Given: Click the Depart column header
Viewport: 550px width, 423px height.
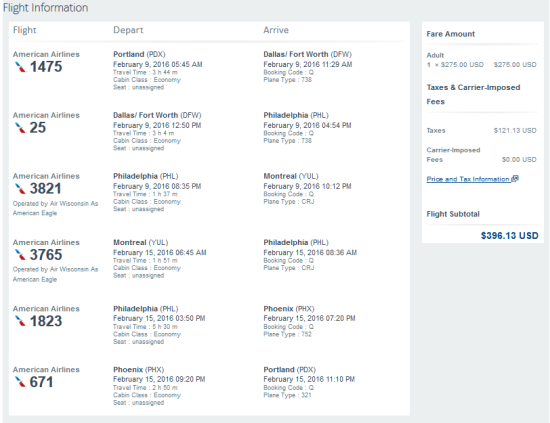Looking at the screenshot, I should [x=128, y=30].
